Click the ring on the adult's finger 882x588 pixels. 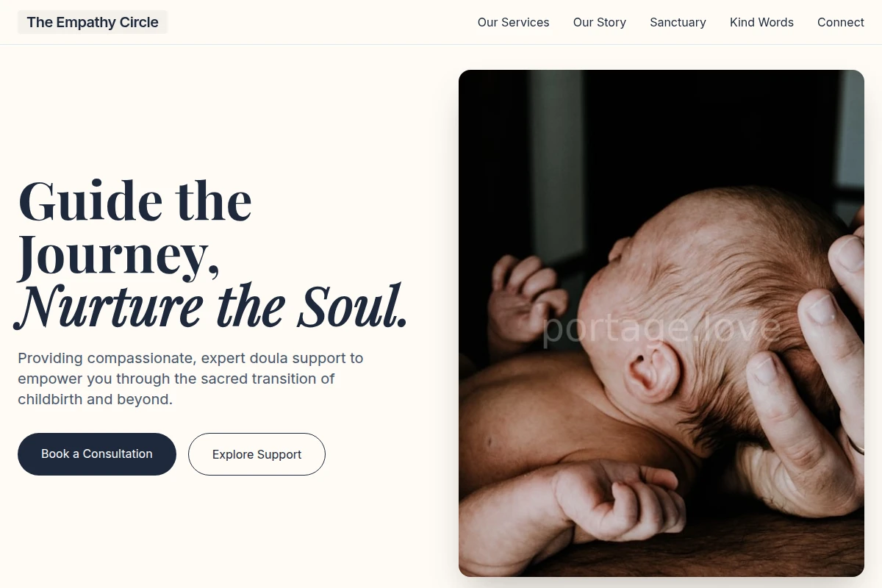tap(856, 445)
